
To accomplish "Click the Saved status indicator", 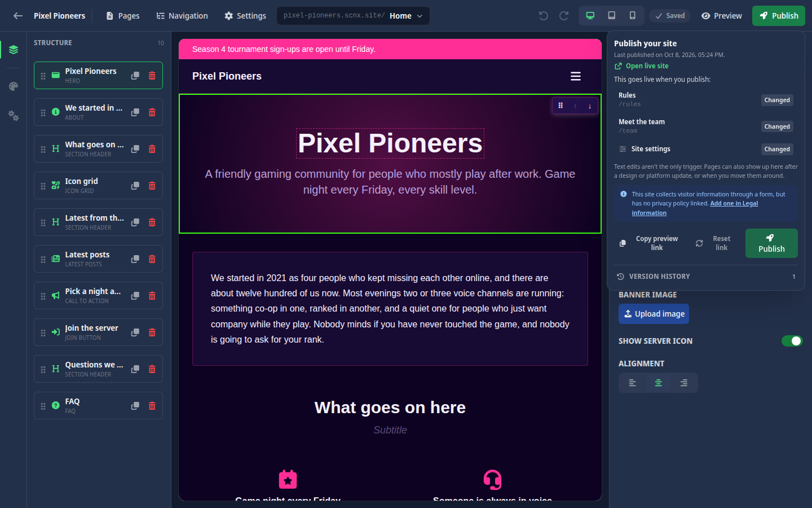I will coord(670,16).
